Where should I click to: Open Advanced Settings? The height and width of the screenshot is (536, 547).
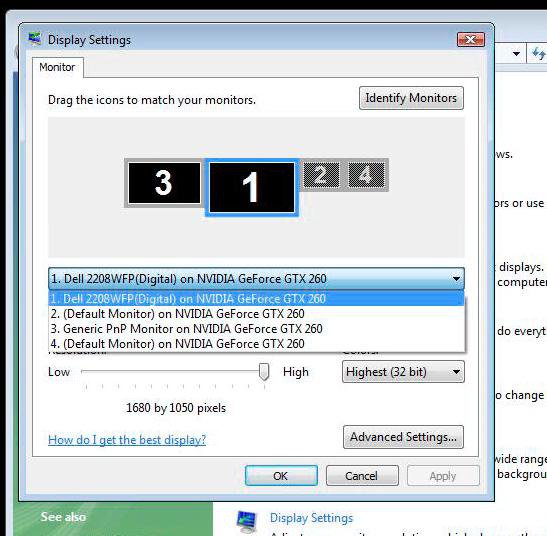point(403,437)
